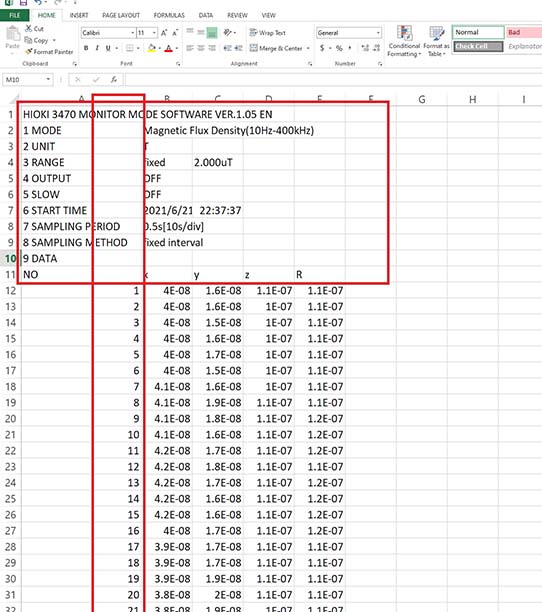This screenshot has width=542, height=612.
Task: Open the General number format dropdown
Action: 378,33
